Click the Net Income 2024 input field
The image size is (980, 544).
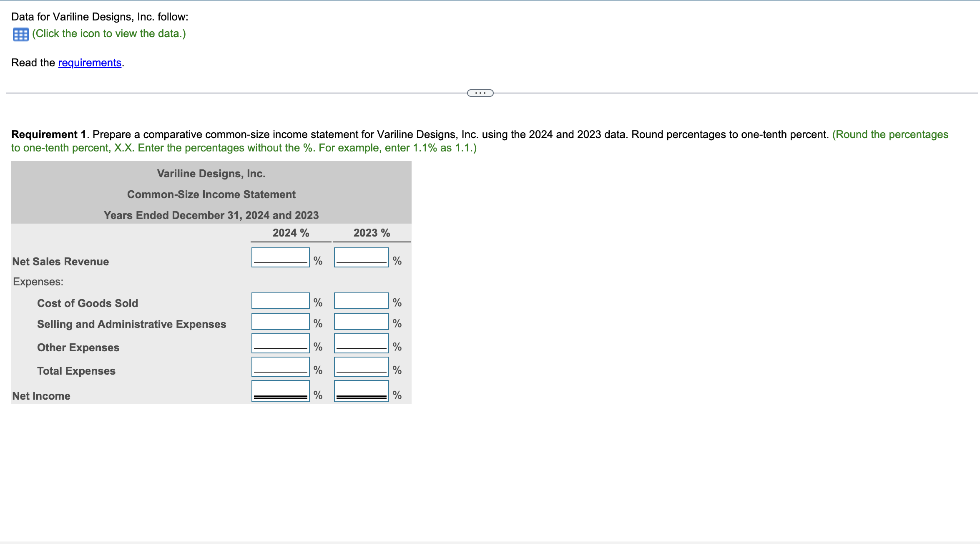pyautogui.click(x=280, y=390)
